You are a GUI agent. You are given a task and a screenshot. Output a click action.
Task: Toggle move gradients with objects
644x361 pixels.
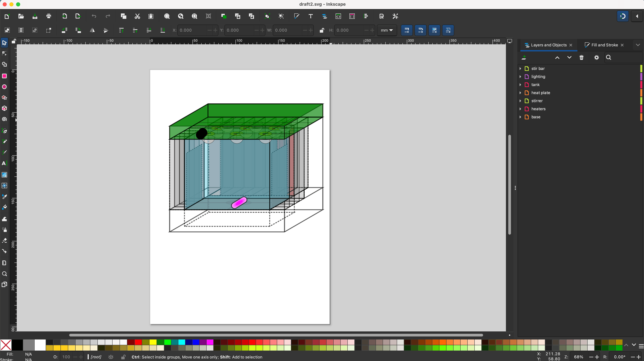(434, 30)
